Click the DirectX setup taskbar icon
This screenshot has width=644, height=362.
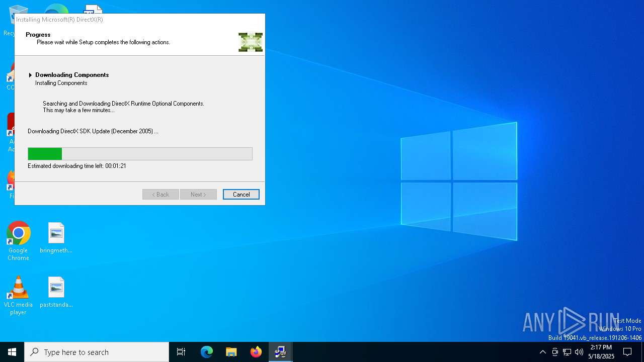click(x=280, y=352)
